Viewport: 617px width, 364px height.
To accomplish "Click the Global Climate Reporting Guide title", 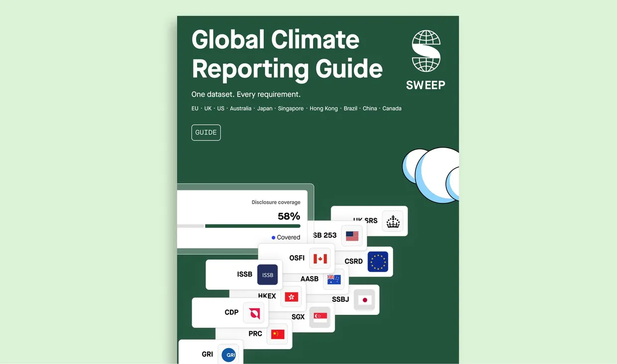I will tap(287, 54).
